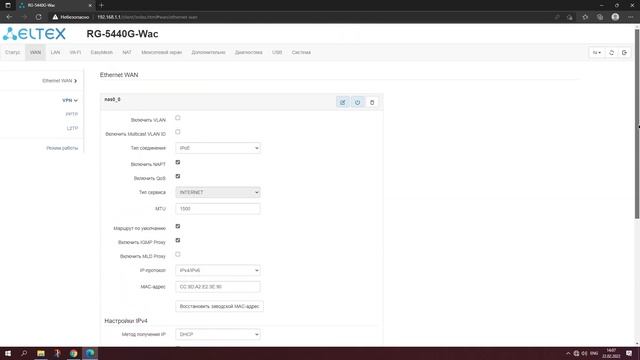Enable the Включить MLD Proxy checkbox

click(178, 254)
